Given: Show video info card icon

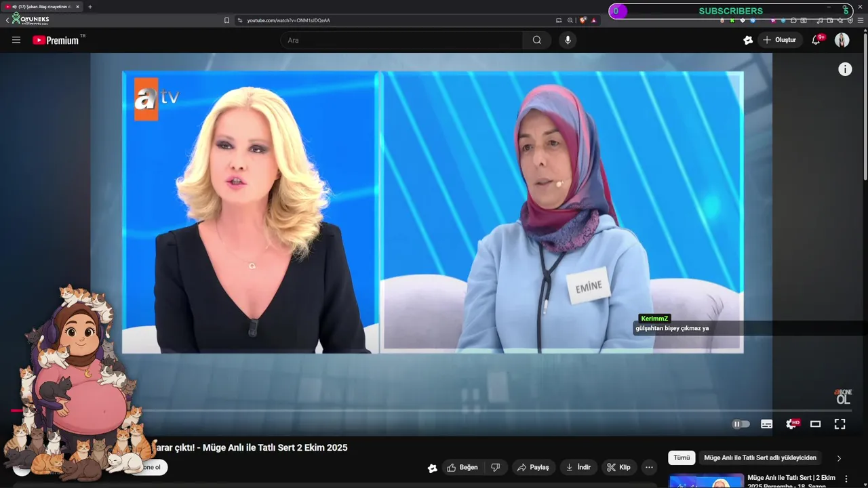Looking at the screenshot, I should click(x=845, y=69).
